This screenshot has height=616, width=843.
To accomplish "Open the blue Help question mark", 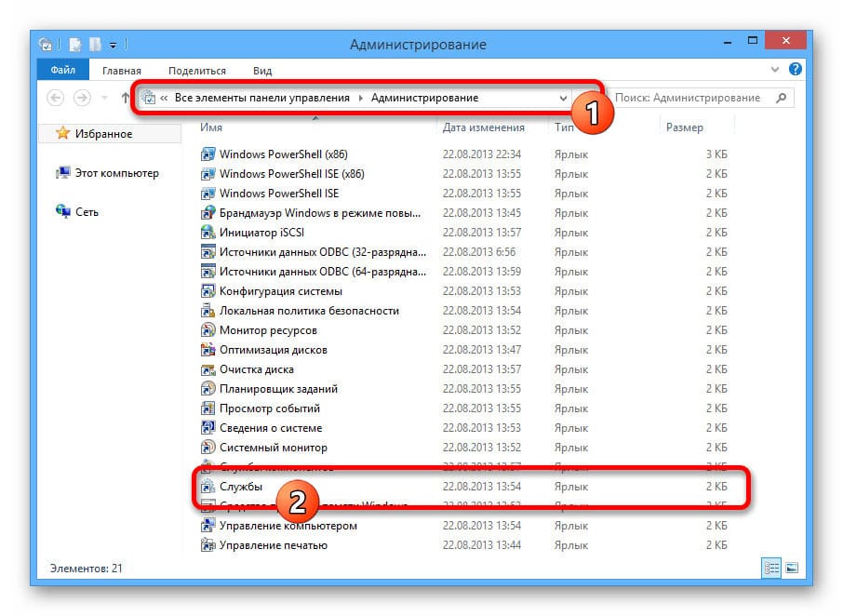I will pos(796,69).
